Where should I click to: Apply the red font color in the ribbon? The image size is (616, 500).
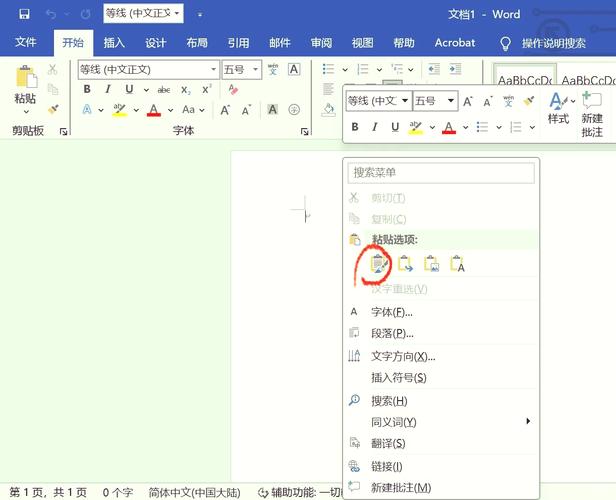pyautogui.click(x=154, y=110)
